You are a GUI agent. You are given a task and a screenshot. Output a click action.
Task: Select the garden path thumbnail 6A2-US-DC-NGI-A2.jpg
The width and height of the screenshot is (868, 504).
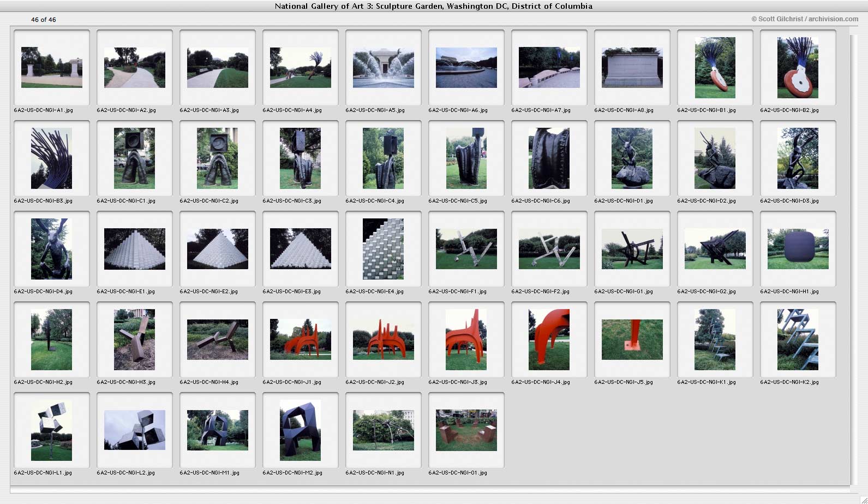(135, 68)
